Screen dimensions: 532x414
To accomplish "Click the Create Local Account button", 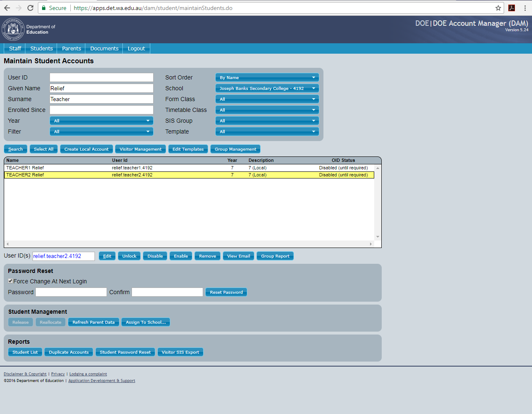I will point(86,149).
